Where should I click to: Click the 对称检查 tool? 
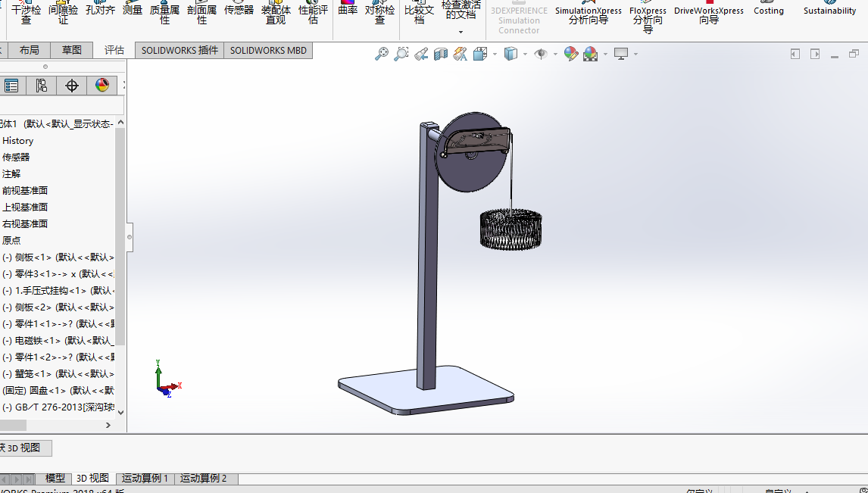(379, 14)
